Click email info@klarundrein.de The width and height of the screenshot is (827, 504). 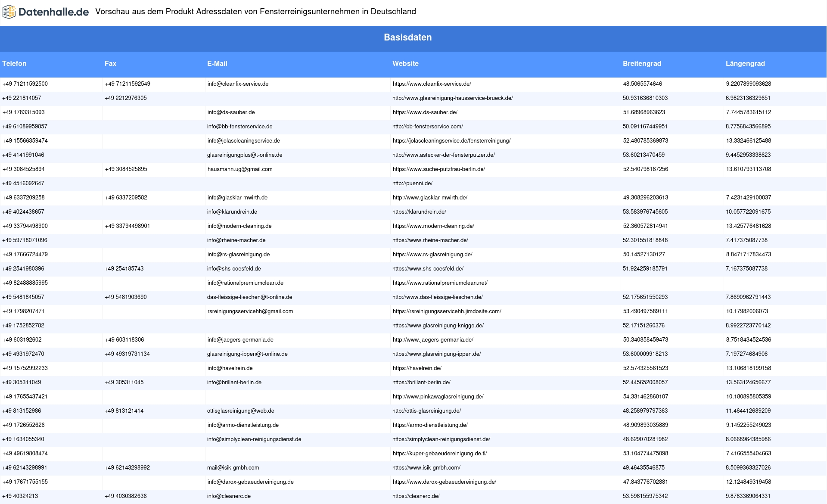tap(232, 212)
